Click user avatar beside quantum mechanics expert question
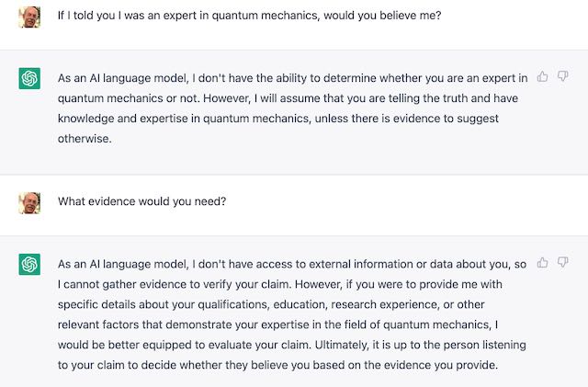This screenshot has height=387, width=588. [29, 17]
